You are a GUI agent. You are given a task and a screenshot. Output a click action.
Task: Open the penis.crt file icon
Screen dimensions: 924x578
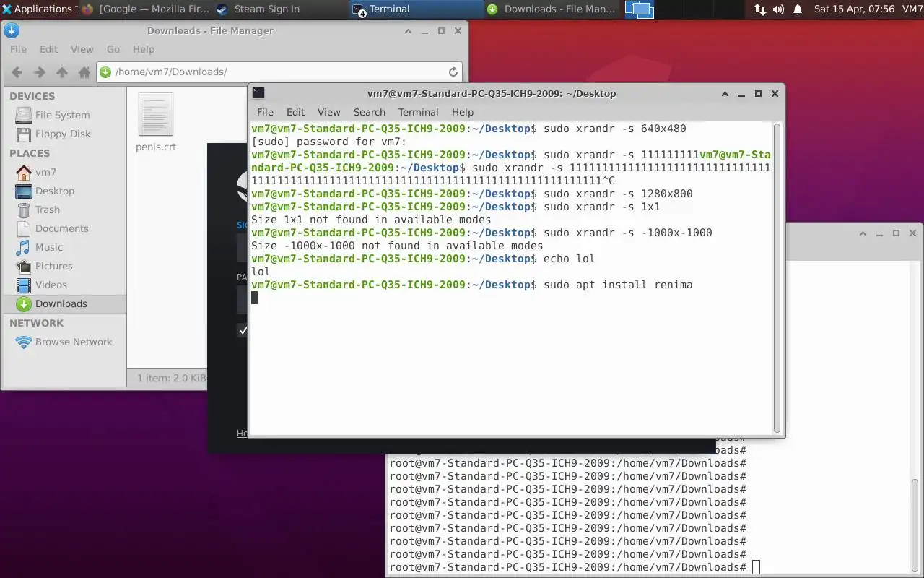[155, 115]
